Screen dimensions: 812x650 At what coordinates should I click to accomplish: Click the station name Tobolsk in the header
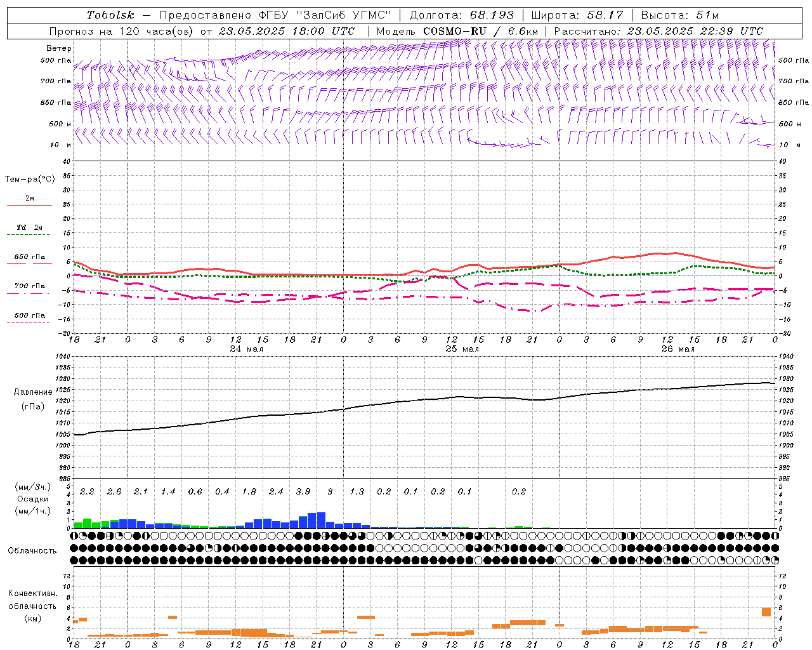[x=110, y=15]
